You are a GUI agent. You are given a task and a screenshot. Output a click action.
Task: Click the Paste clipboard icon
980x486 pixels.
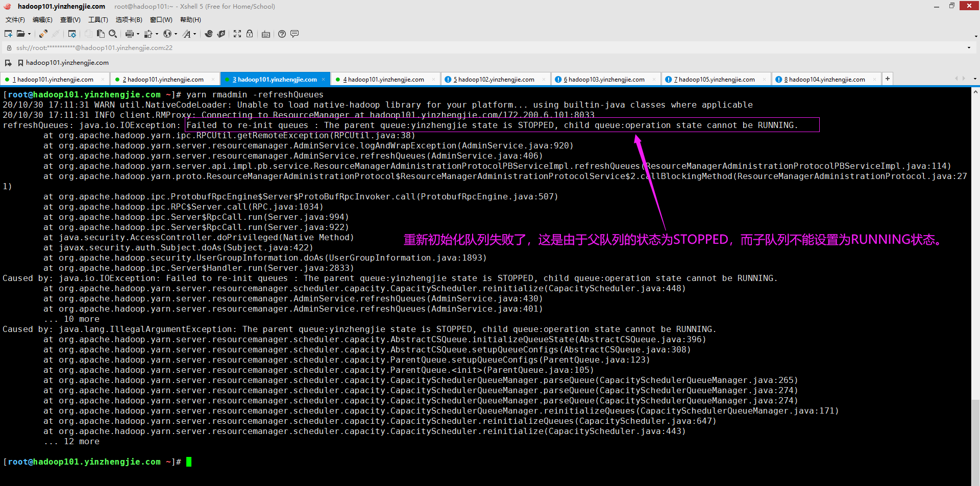[x=101, y=34]
